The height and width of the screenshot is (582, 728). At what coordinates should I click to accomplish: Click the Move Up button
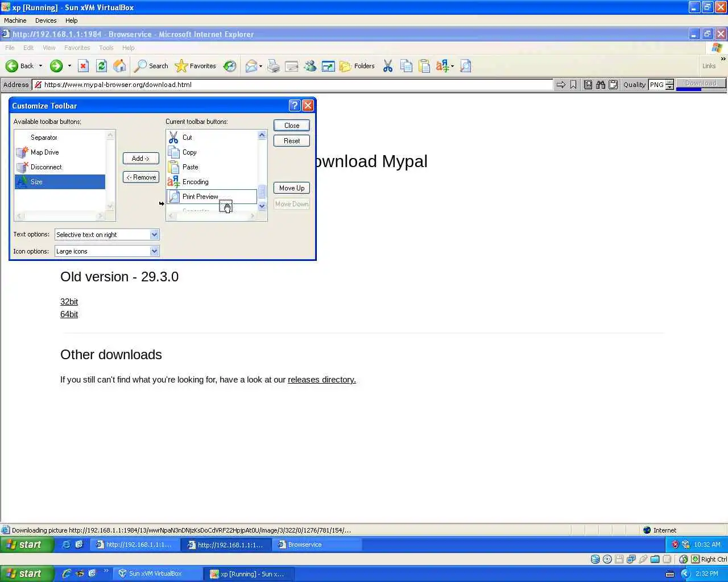pos(292,188)
